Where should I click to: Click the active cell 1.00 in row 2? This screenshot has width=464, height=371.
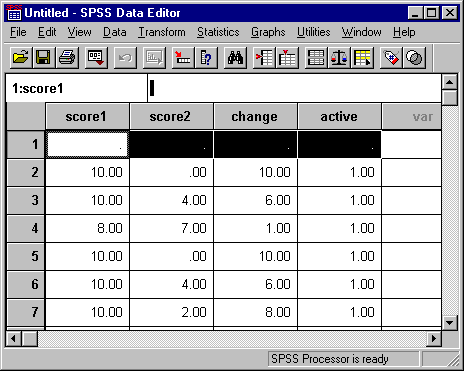[339, 172]
